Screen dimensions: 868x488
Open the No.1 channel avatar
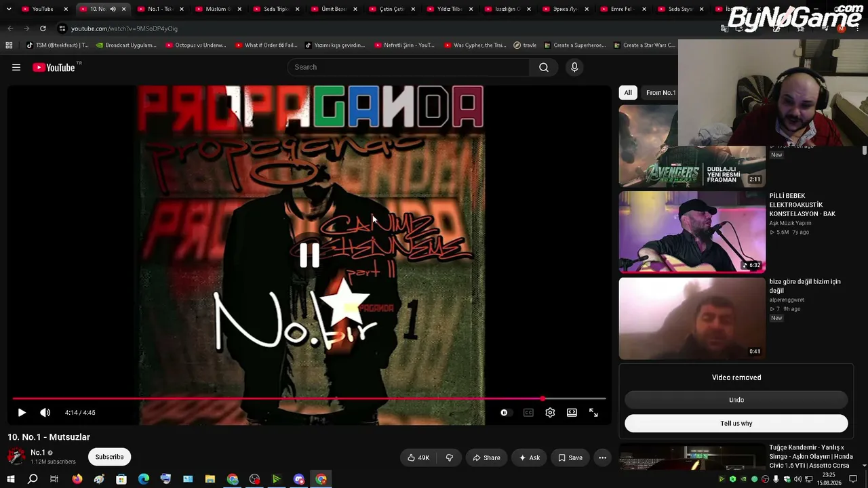point(16,456)
